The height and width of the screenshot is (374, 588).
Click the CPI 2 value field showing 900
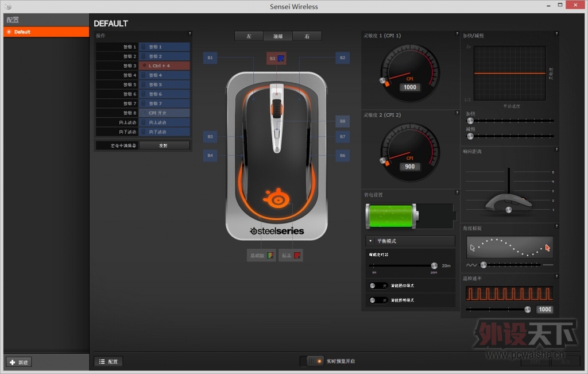pos(410,167)
